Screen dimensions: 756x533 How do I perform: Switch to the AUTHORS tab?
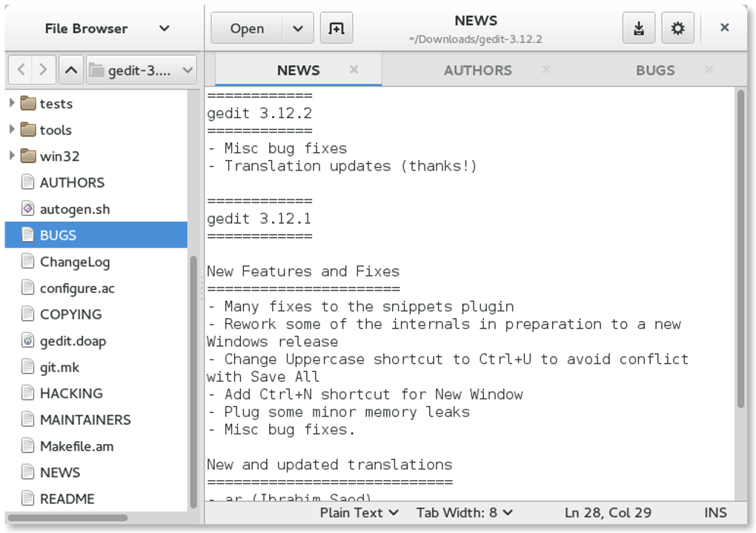(478, 70)
